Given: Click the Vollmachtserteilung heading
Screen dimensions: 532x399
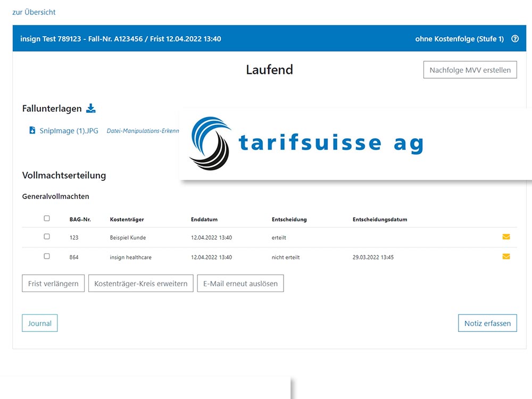Looking at the screenshot, I should (x=64, y=176).
